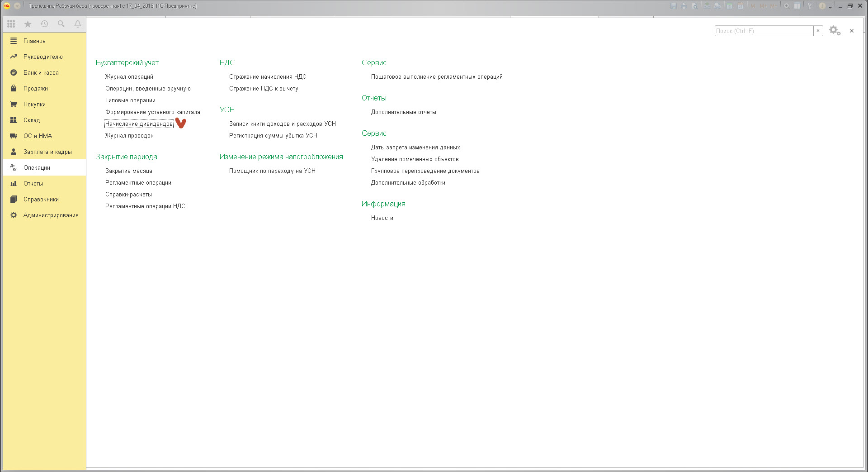Click the Регламентные операции link
Screen dimensions: 868x472
[138, 183]
